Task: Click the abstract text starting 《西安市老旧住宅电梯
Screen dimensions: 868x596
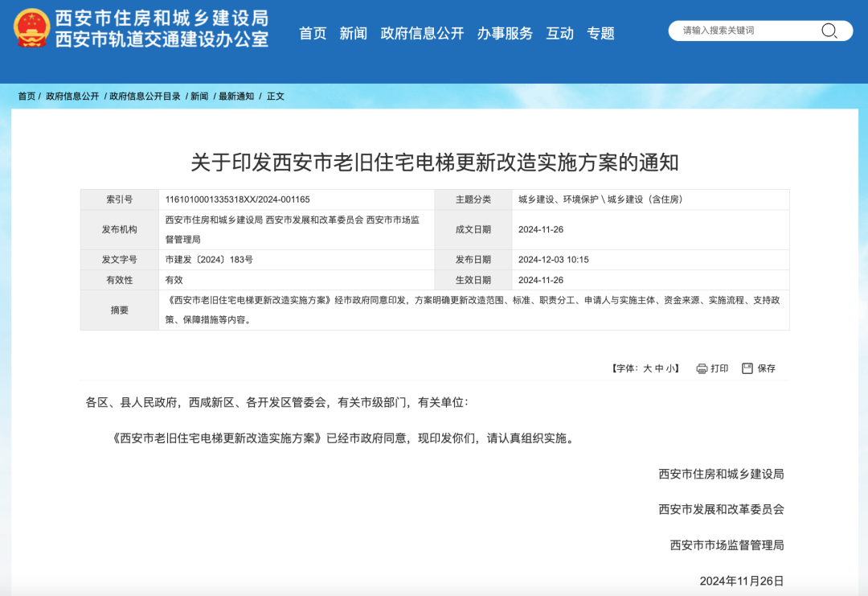Action: pyautogui.click(x=473, y=310)
